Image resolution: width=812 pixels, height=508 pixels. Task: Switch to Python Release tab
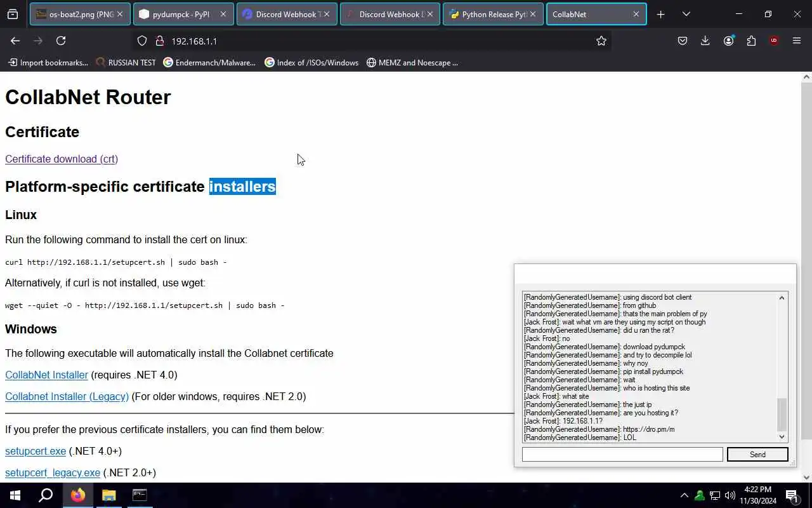pos(493,14)
